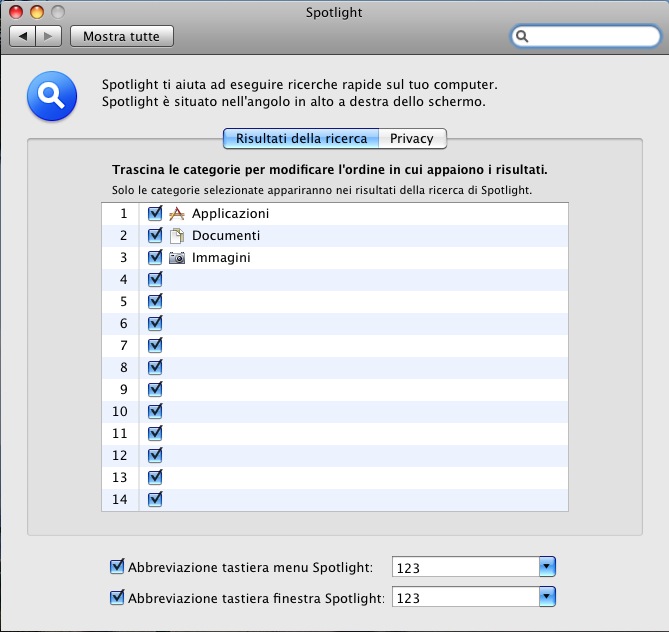Click the menu Spotlight shortcut text field
The height and width of the screenshot is (632, 669).
[x=465, y=567]
